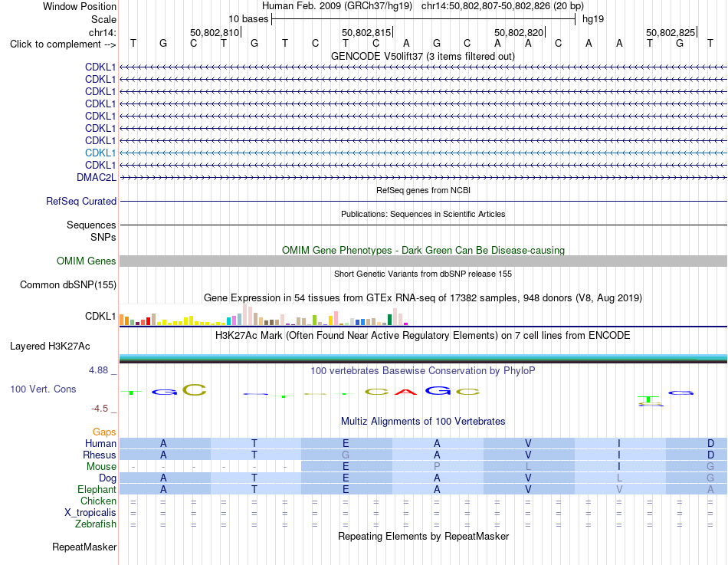The height and width of the screenshot is (565, 728).
Task: Open 'Short Genetic Variants from dbSNP release 155' title
Action: pos(423,274)
